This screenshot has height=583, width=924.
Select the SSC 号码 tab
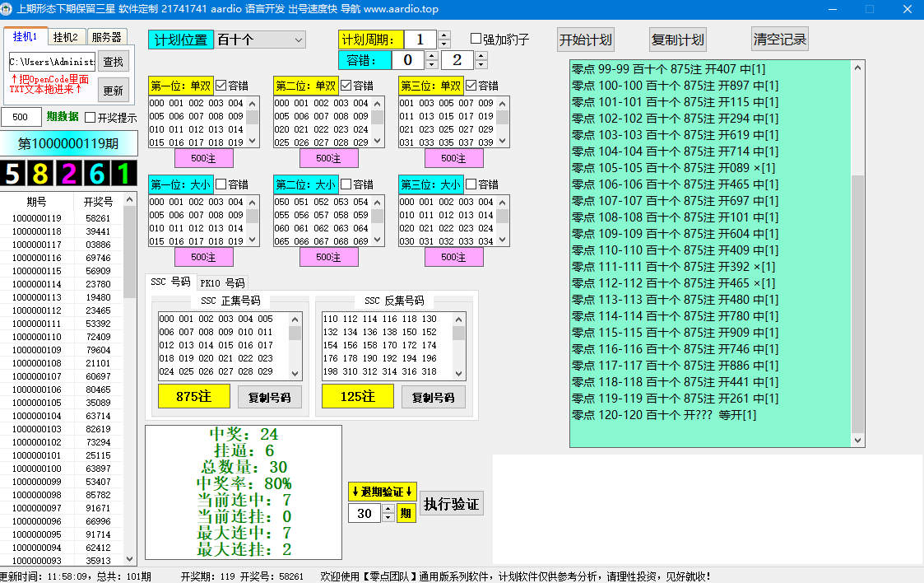click(x=170, y=282)
